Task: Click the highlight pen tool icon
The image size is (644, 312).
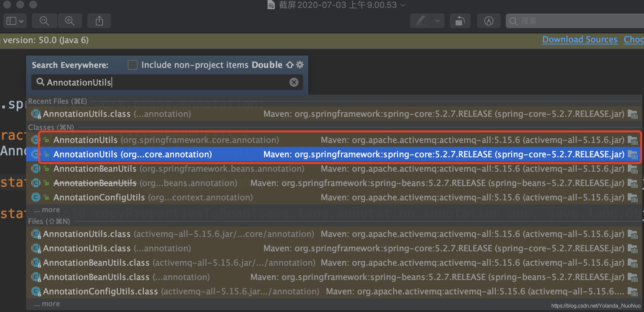Action: (x=421, y=21)
